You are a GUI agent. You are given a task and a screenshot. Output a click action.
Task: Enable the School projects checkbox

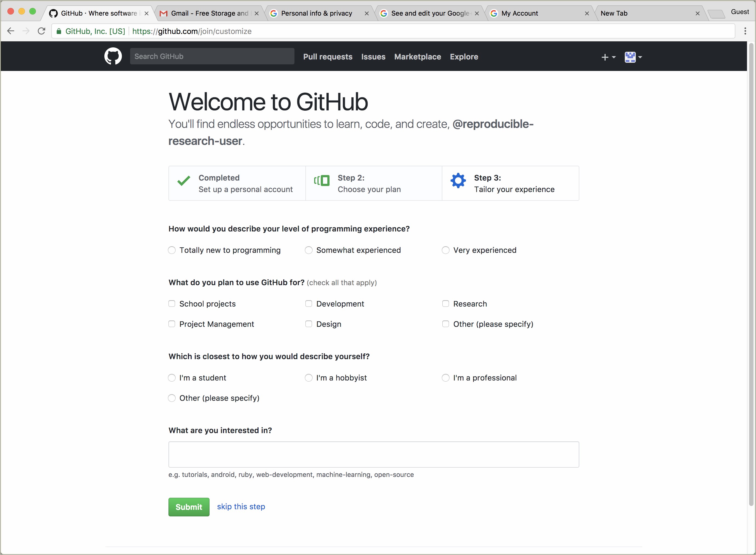coord(172,304)
